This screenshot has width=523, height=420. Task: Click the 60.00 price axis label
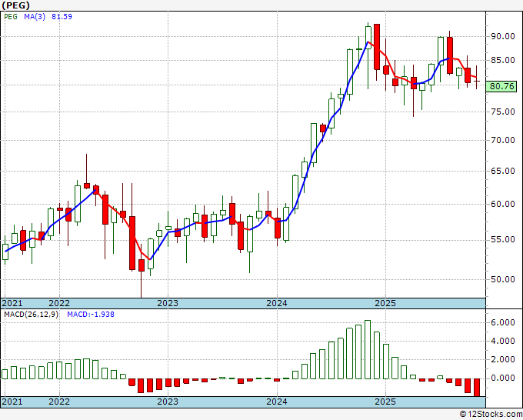(503, 204)
